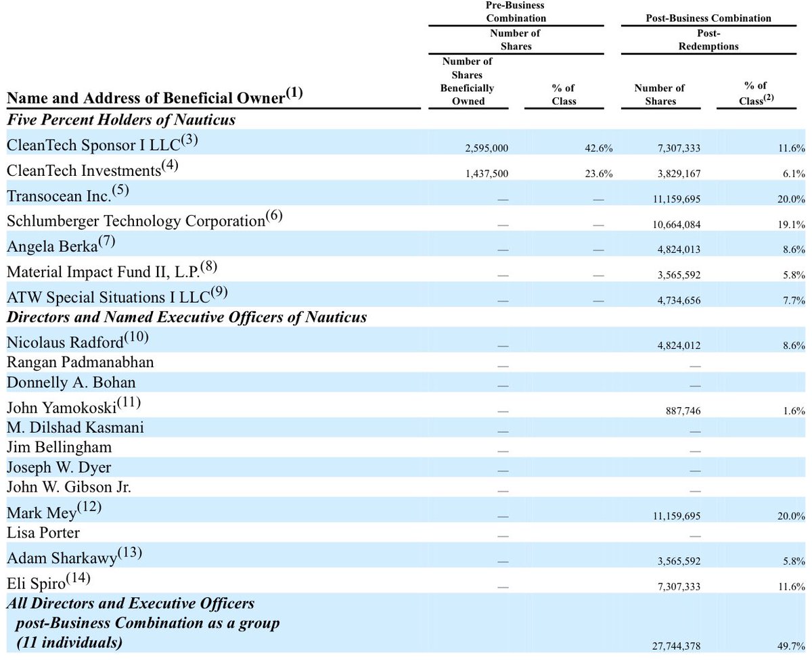Click the 49.7% cell
The image size is (812, 660).
[792, 645]
